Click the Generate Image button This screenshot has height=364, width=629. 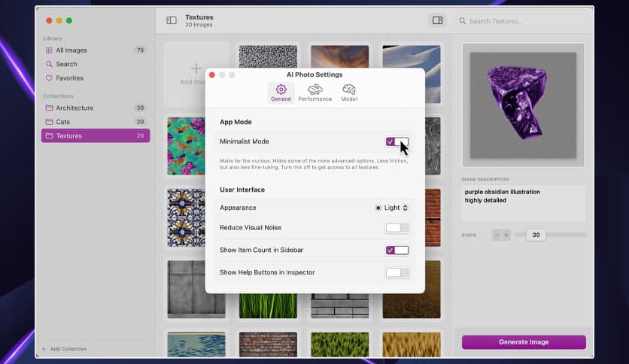click(x=524, y=342)
